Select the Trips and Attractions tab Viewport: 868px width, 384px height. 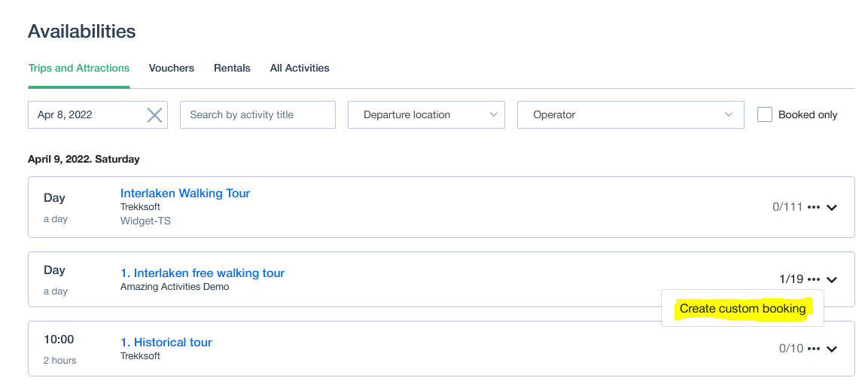coord(78,68)
